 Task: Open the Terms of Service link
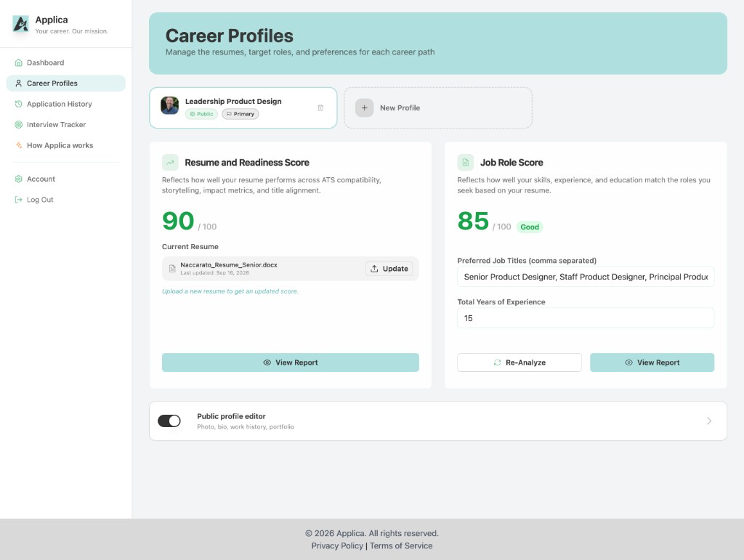(401, 545)
